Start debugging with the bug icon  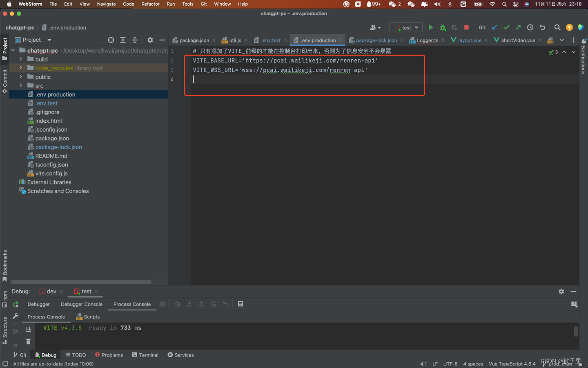[x=443, y=27]
